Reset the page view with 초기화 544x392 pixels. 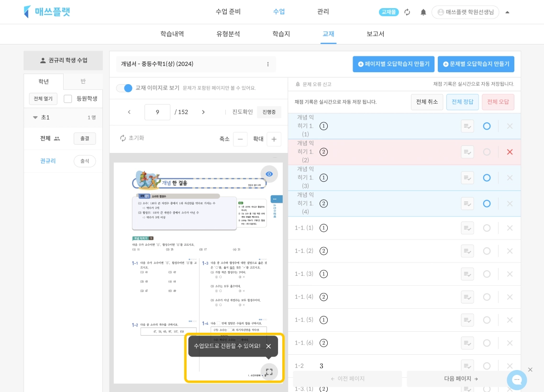[132, 138]
